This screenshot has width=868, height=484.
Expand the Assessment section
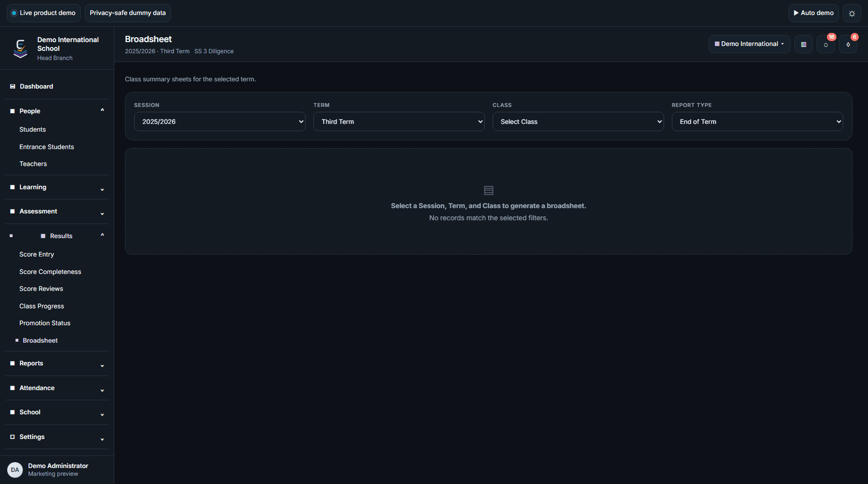[x=57, y=212]
